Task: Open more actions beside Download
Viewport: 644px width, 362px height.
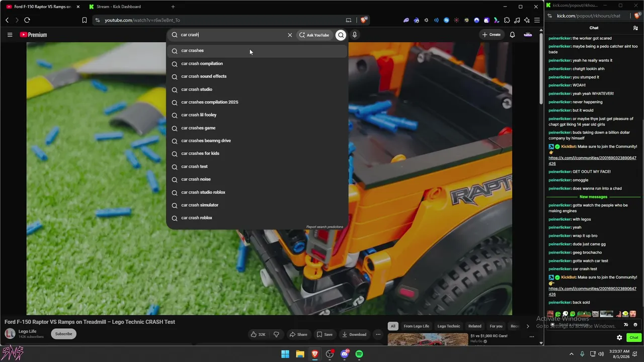Action: pos(378,334)
